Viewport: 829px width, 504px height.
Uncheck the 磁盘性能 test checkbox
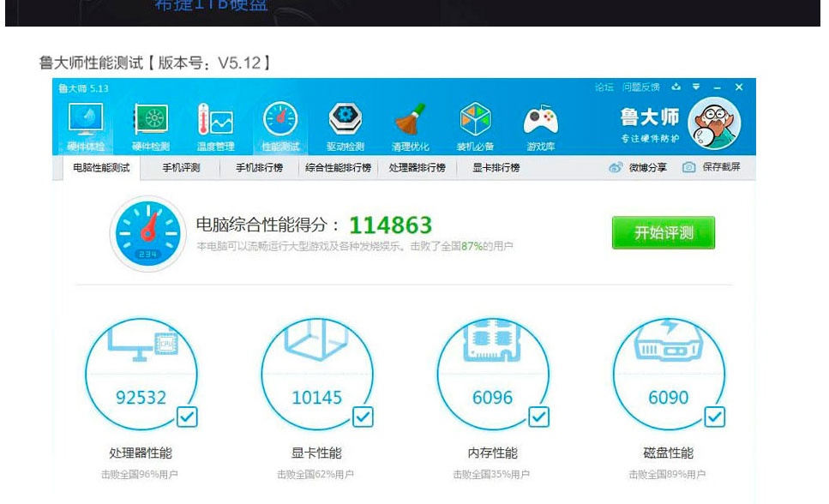tap(714, 417)
